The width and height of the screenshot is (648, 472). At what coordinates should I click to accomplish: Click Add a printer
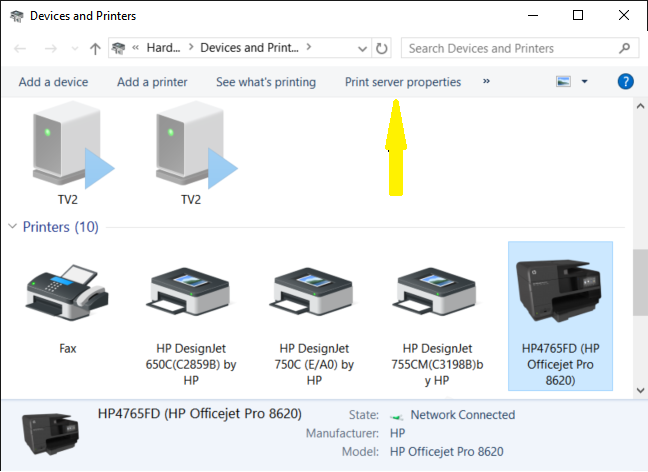(x=152, y=82)
